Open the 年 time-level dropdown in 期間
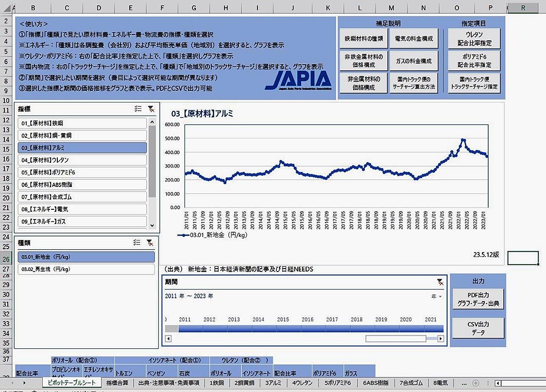This screenshot has height=392, width=546. (x=437, y=296)
